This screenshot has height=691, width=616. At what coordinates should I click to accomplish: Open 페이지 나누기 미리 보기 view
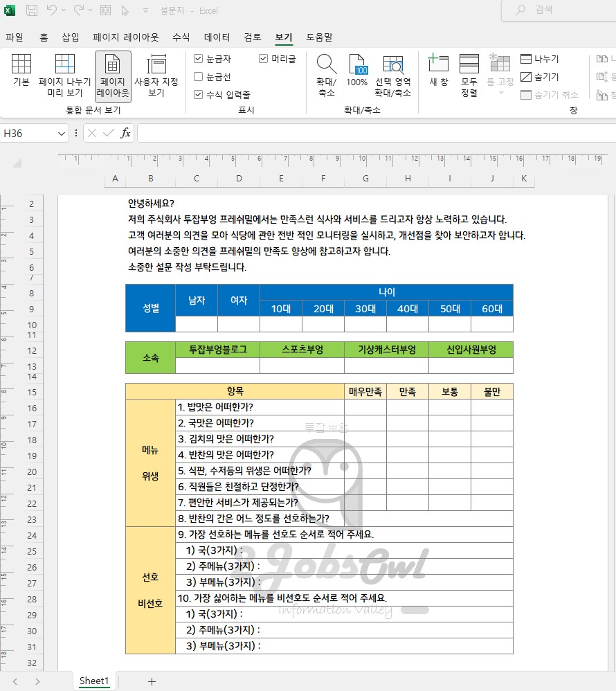[x=65, y=75]
